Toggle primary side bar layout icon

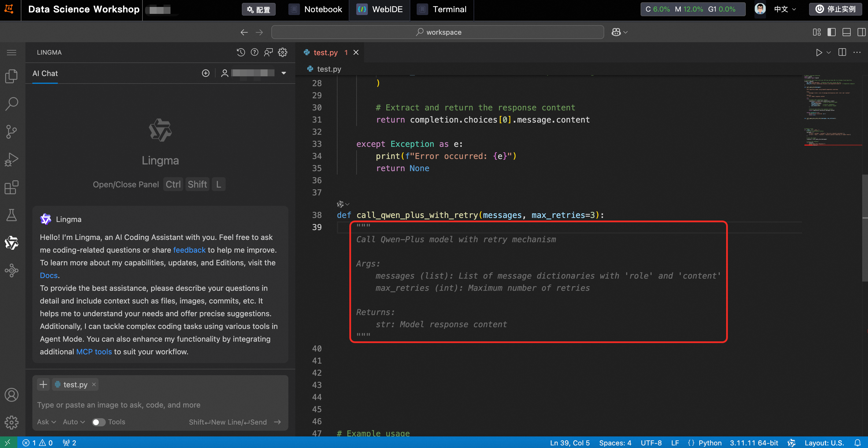(831, 32)
